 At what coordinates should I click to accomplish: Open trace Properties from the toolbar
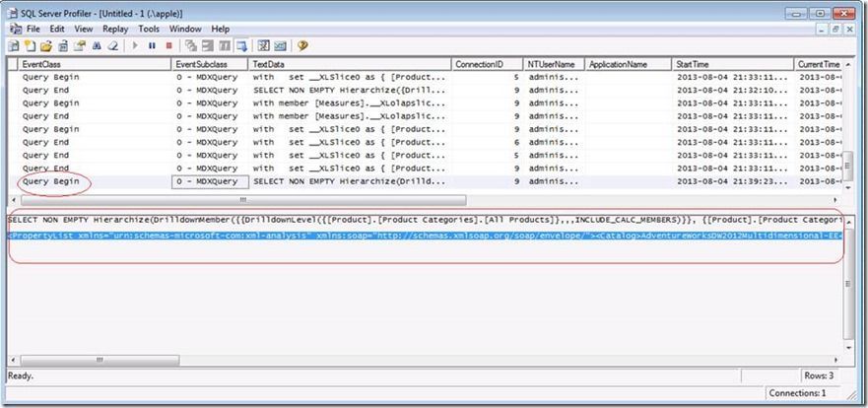tap(80, 45)
